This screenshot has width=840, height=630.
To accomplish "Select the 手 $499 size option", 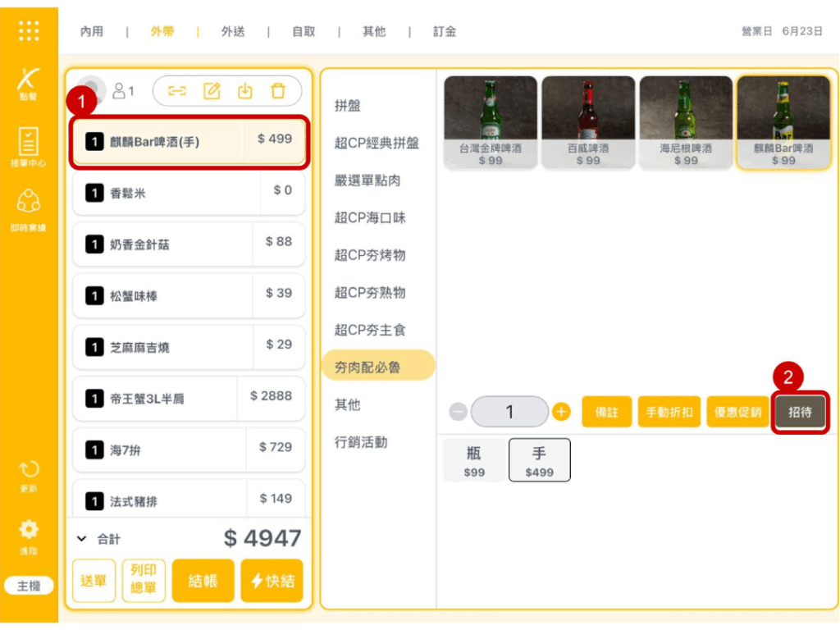I will 539,460.
